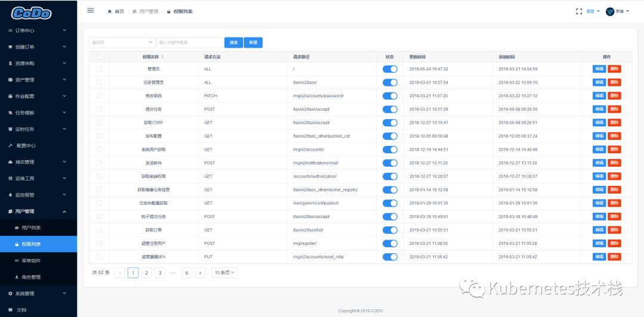Open 配置中心 via its sidebar icon
Screen dimensions: 644x317
point(11,145)
